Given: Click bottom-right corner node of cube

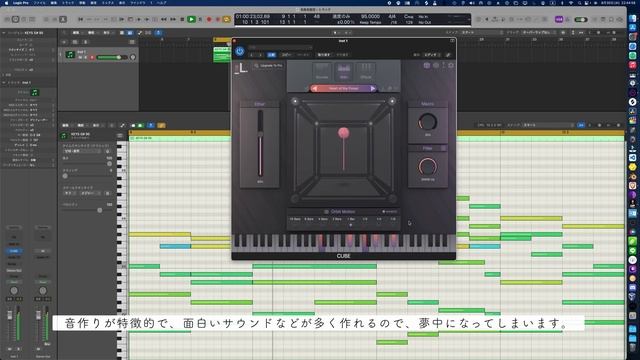Looking at the screenshot, I should pyautogui.click(x=392, y=199).
